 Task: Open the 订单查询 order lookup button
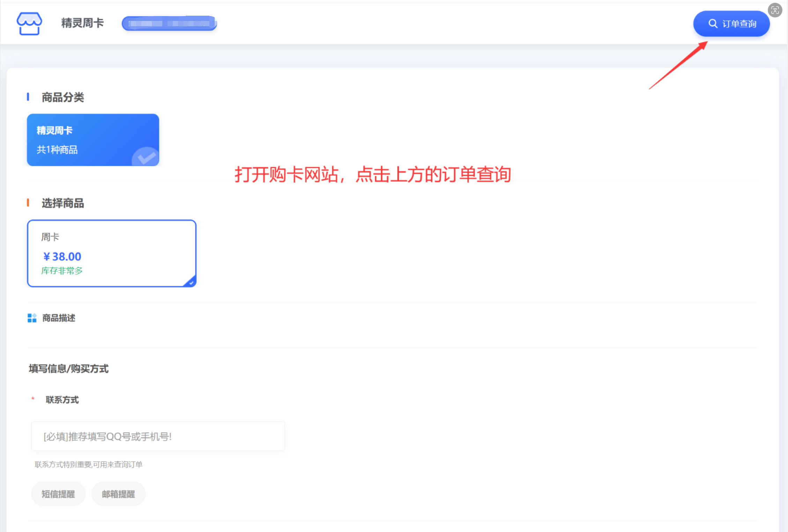(731, 23)
